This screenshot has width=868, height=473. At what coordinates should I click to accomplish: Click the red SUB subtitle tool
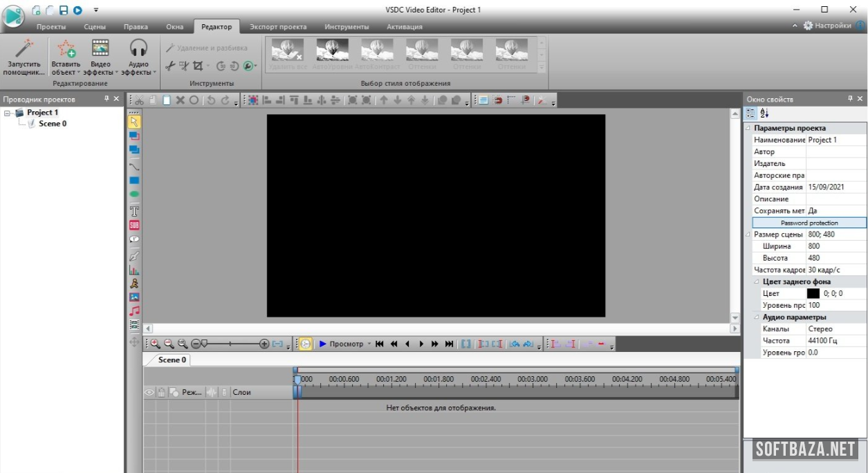[134, 225]
